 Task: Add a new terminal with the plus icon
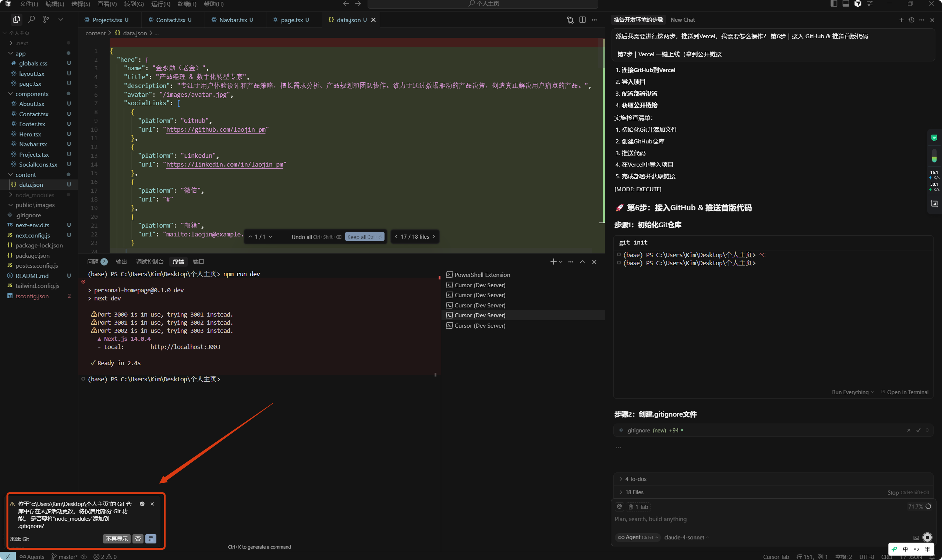(553, 261)
